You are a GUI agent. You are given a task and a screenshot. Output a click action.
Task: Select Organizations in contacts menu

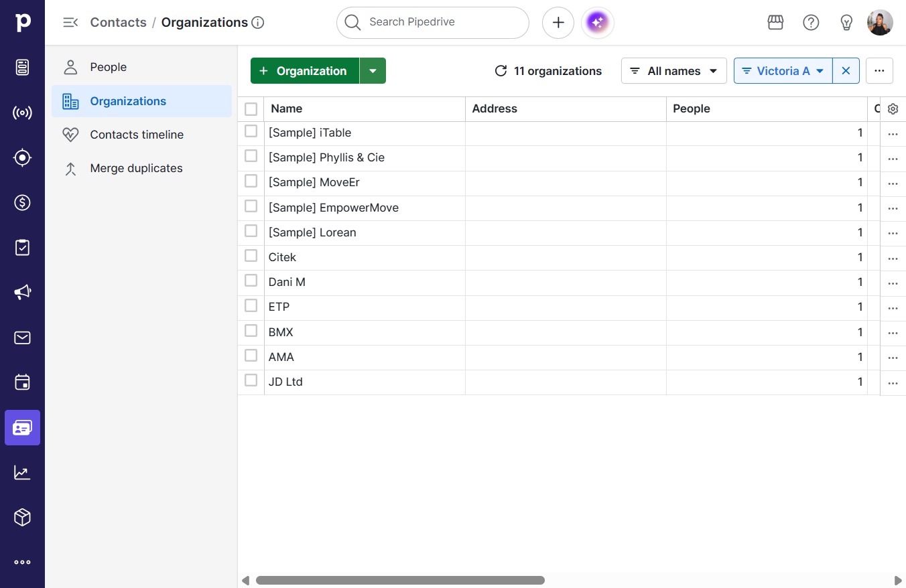141,101
